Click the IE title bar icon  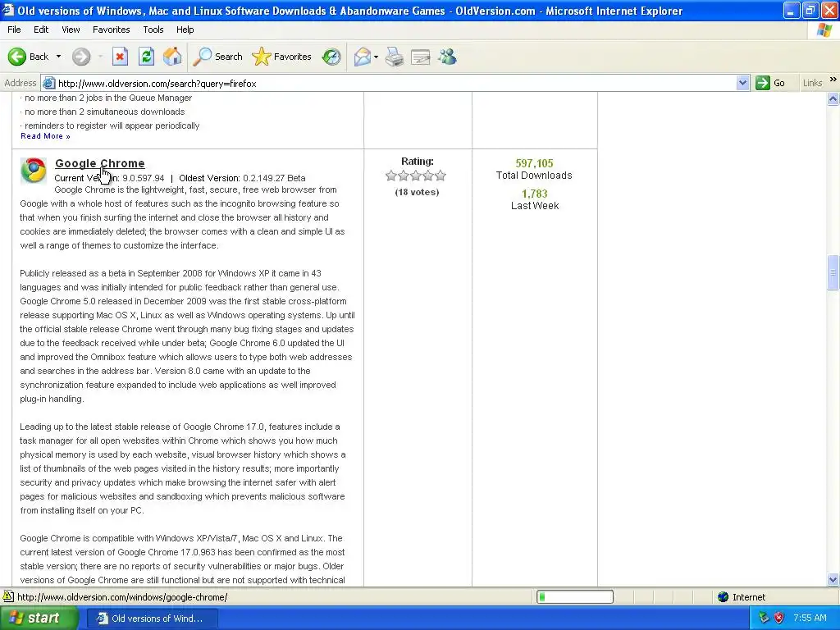click(8, 10)
